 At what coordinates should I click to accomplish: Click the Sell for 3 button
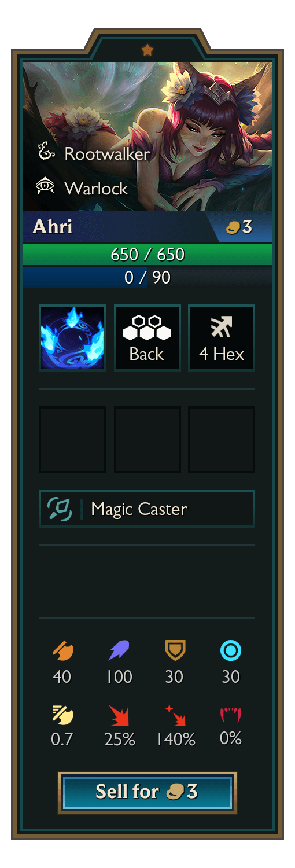(x=147, y=792)
